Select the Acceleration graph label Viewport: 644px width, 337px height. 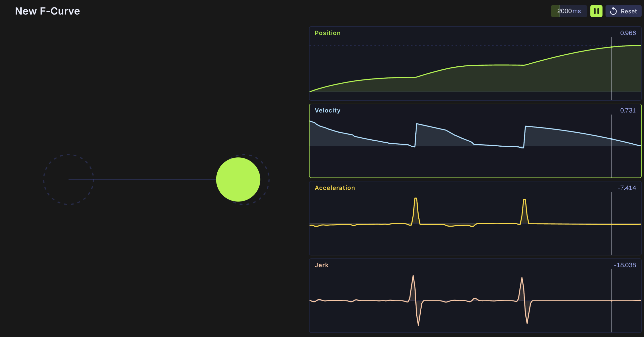(x=335, y=188)
